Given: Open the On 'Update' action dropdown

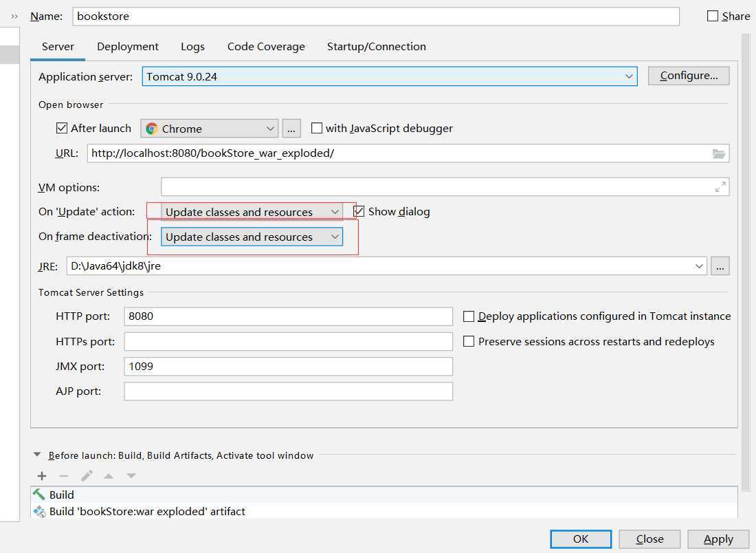Looking at the screenshot, I should (x=252, y=212).
